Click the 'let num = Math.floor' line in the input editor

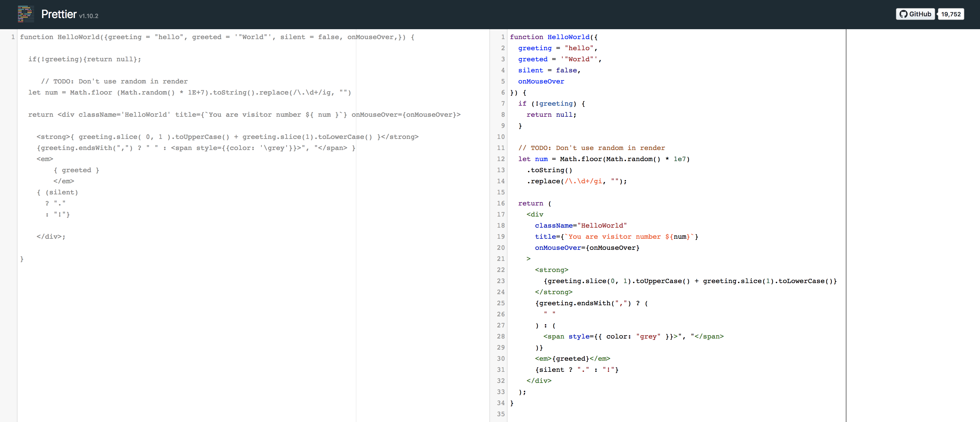(190, 93)
